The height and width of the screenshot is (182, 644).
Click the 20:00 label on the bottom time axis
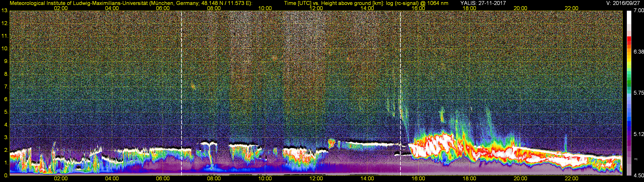click(521, 179)
